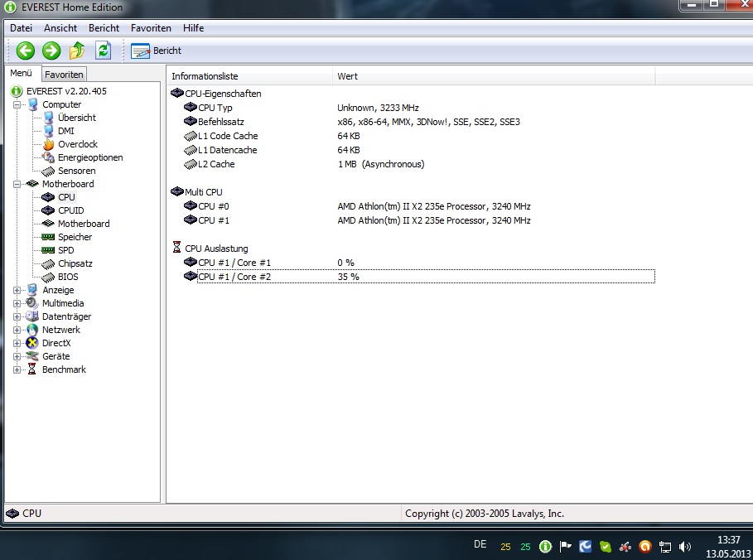Click the CPU-Eigenschaften group header

click(x=216, y=94)
